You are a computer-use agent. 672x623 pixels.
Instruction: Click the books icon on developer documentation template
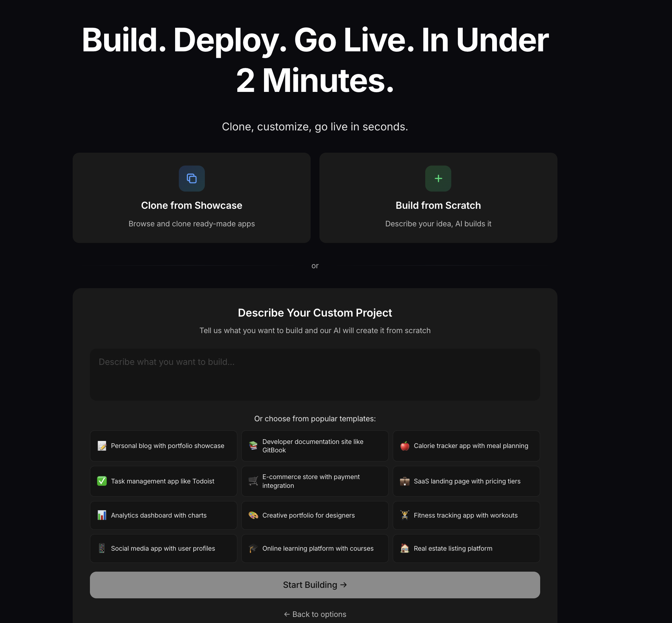[x=253, y=446]
